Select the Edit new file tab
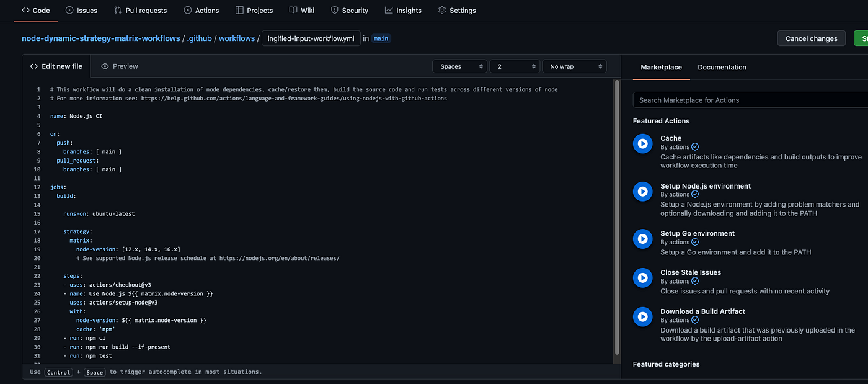868x384 pixels. (x=56, y=66)
